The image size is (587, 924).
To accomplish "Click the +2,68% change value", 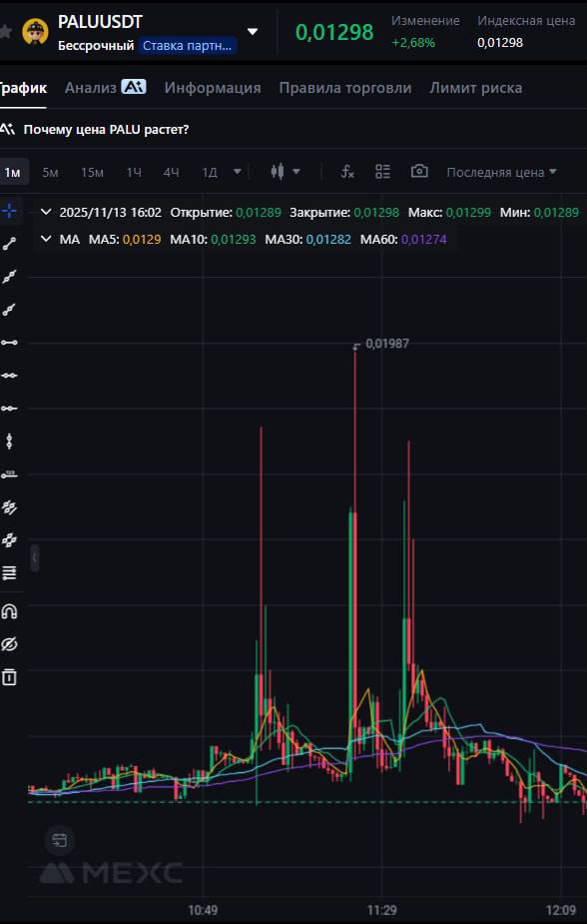I will pyautogui.click(x=413, y=42).
